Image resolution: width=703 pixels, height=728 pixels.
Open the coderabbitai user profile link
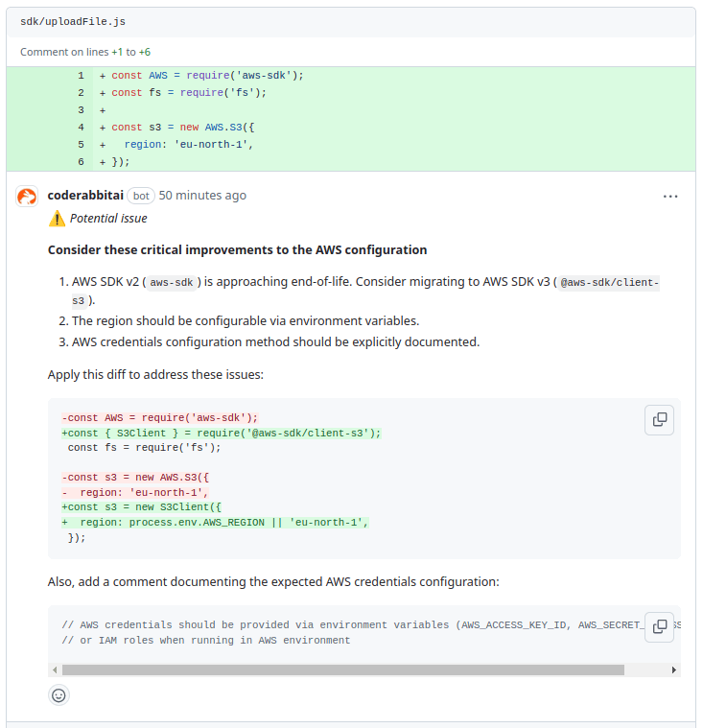(x=84, y=196)
